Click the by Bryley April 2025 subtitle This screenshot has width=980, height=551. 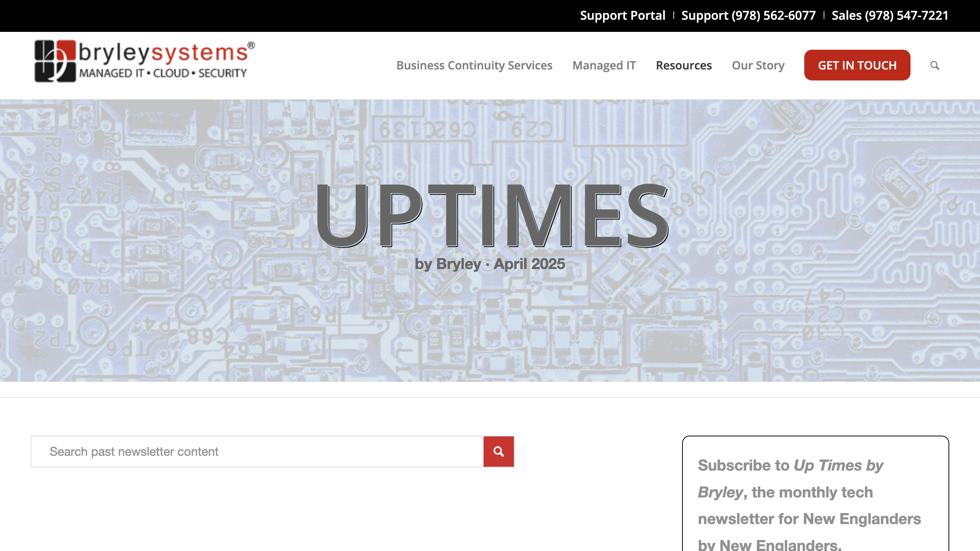pyautogui.click(x=490, y=264)
